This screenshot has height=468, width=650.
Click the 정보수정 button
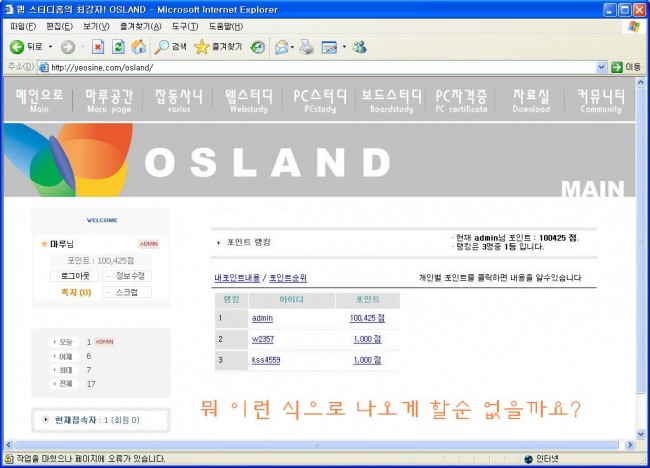pos(128,276)
